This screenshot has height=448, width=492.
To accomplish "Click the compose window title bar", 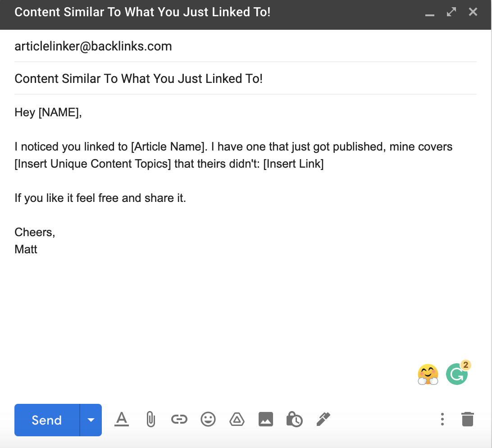I will click(142, 12).
